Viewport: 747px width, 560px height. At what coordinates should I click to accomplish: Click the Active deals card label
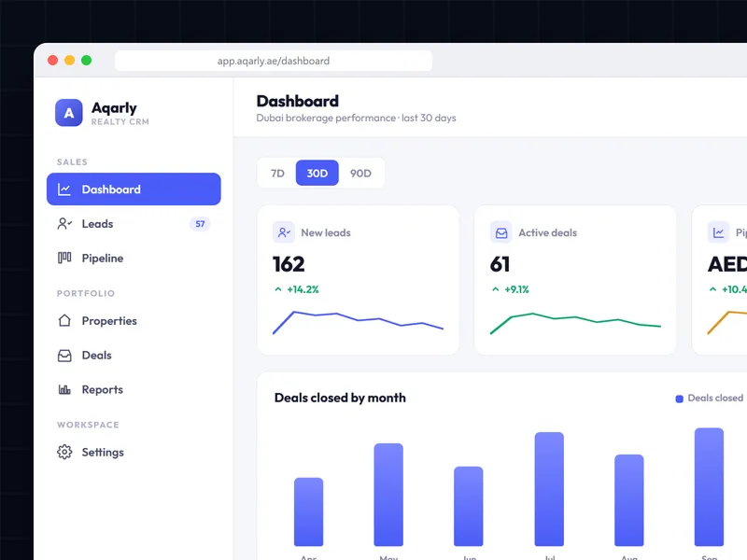[548, 232]
